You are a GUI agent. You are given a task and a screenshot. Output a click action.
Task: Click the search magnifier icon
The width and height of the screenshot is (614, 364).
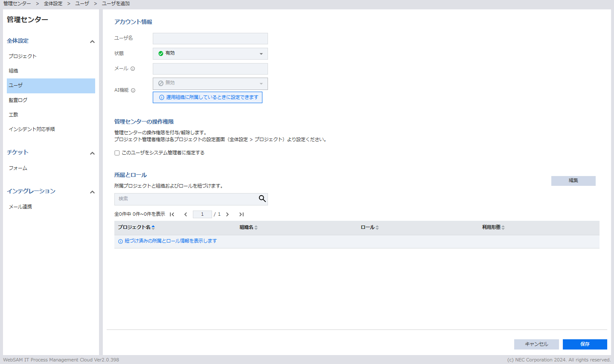(262, 199)
